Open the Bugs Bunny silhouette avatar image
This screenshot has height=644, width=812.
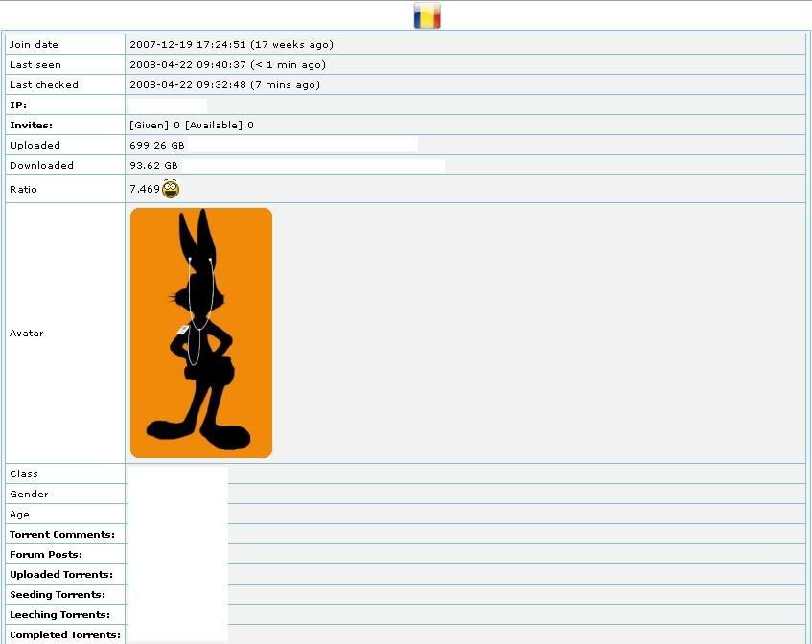pyautogui.click(x=201, y=333)
